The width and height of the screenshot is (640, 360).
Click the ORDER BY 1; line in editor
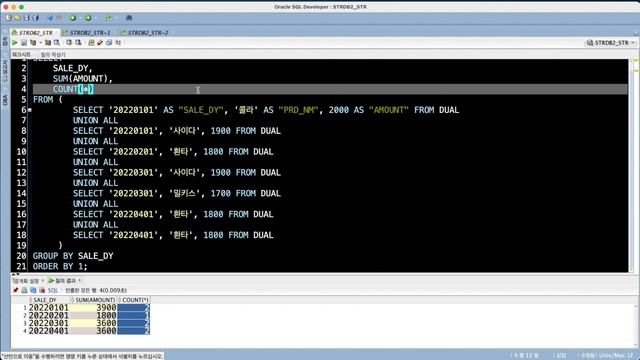coord(60,266)
